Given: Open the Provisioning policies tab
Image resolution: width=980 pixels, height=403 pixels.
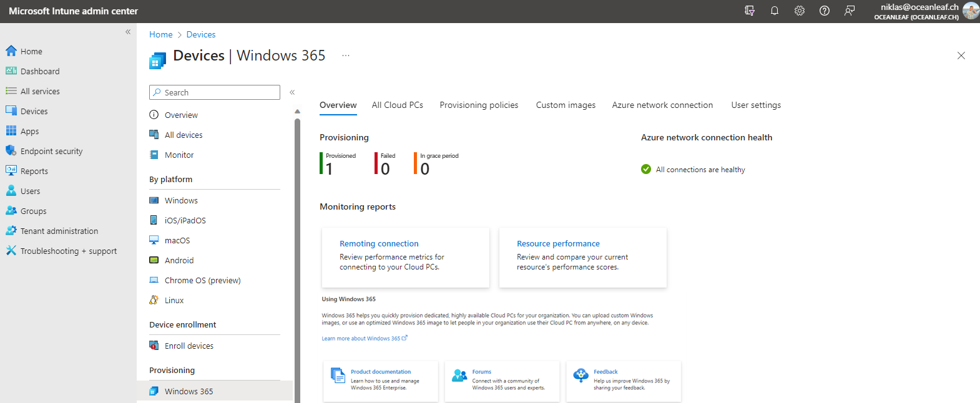Looking at the screenshot, I should pyautogui.click(x=479, y=105).
